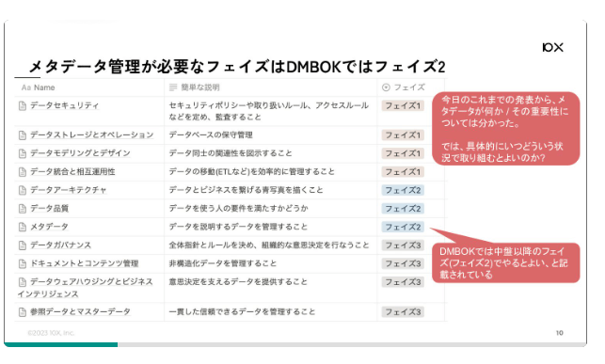This screenshot has width=605, height=364.
Task: Click page icon beside 参照データとマスターデータ
Action: (x=23, y=312)
